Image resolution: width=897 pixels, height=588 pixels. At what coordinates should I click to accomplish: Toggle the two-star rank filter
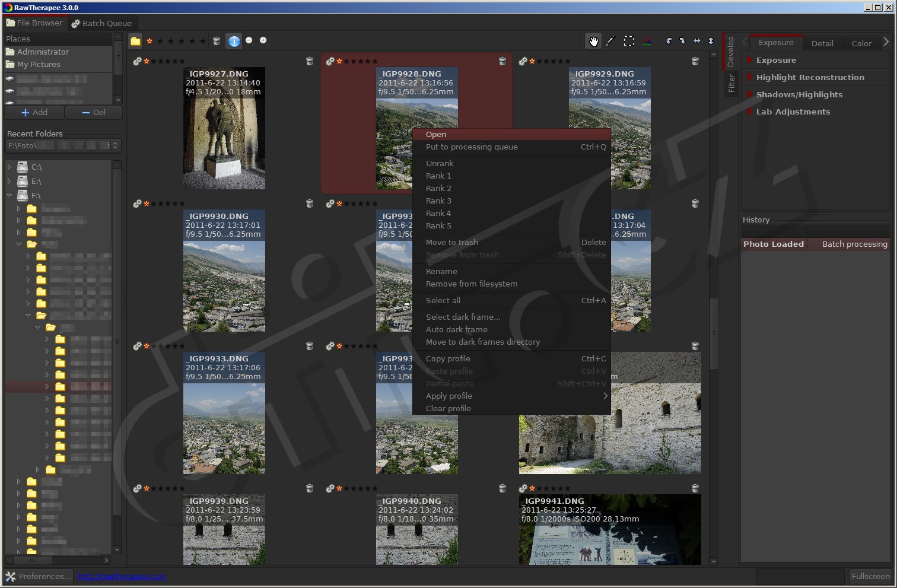(x=171, y=41)
